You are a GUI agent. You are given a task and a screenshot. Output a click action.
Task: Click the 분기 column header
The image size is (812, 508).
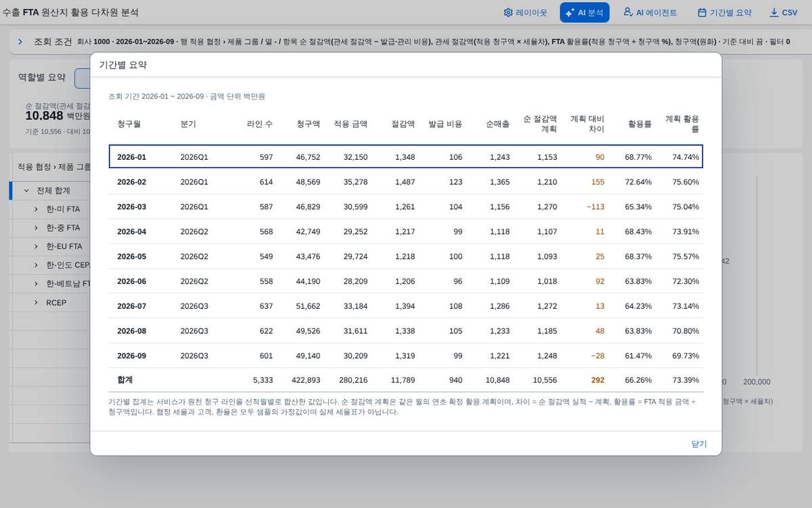point(188,124)
